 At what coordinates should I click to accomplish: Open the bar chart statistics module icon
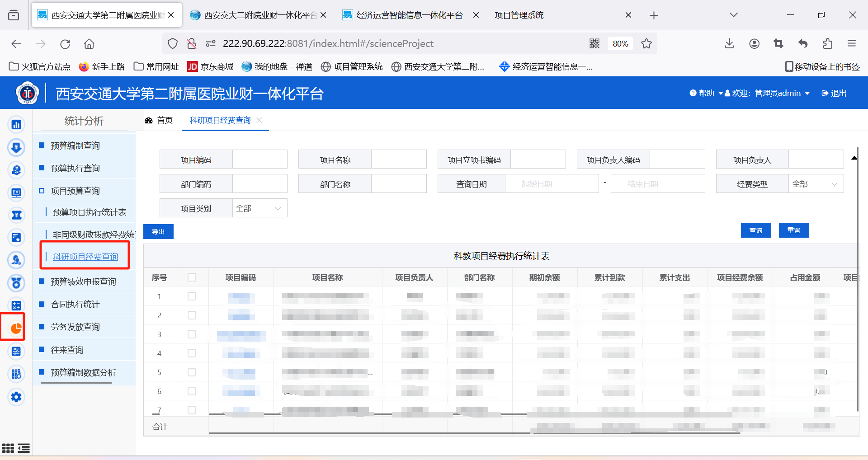tap(16, 124)
